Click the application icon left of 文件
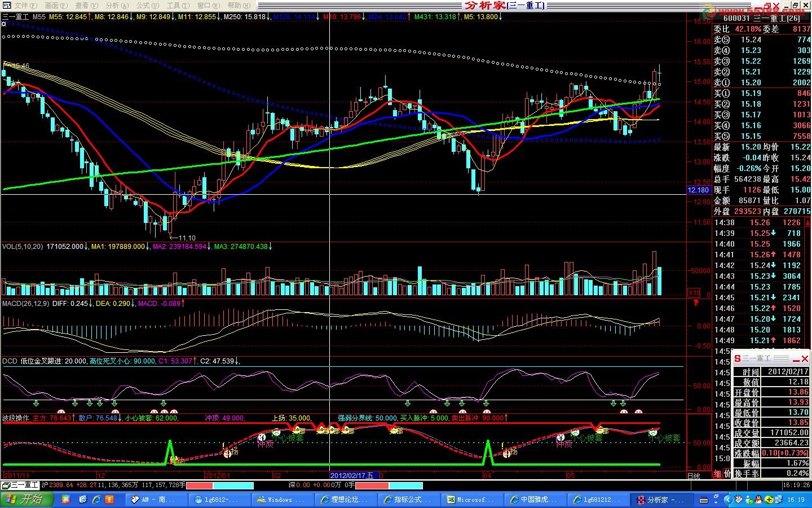Viewport: 812px width, 508px height. coord(6,5)
